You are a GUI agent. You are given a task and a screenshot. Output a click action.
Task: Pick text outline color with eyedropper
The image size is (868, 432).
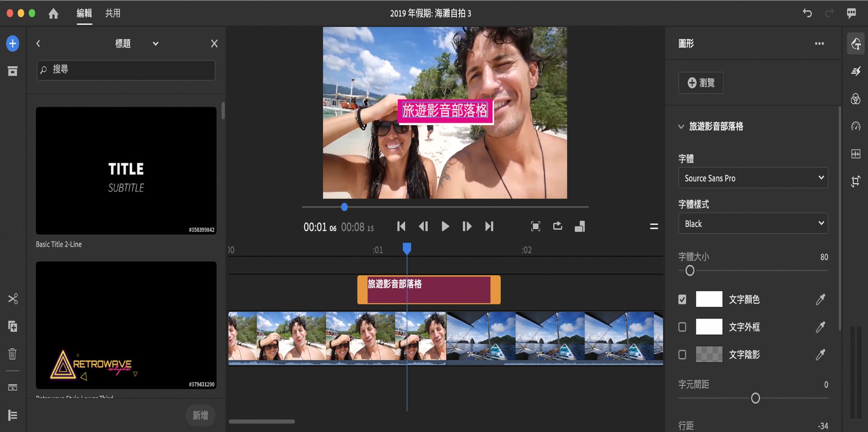tap(821, 327)
